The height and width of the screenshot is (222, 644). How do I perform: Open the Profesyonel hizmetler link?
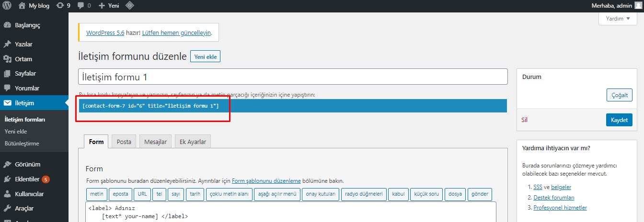tap(560, 208)
